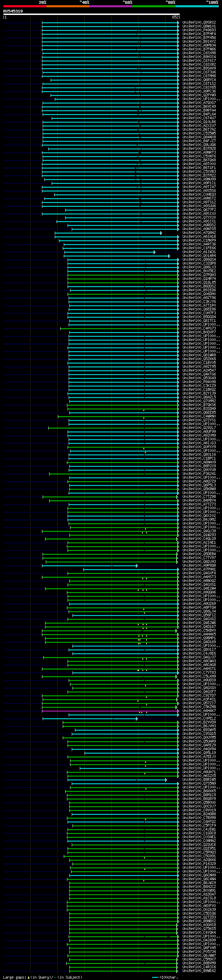Image resolution: width=222 pixels, height=980 pixels.
Task: Open hit UniRef100_Q8W101
Action: [x=199, y=26]
